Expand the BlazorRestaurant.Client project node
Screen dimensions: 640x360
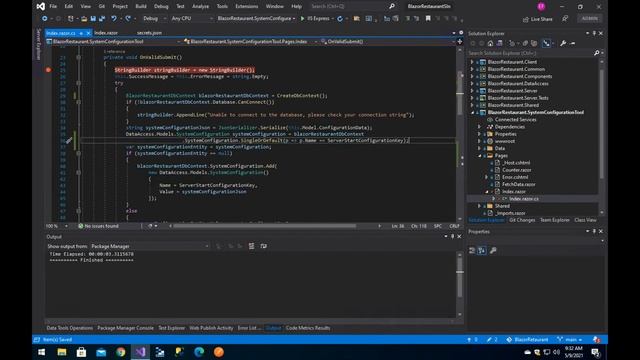pyautogui.click(x=472, y=62)
